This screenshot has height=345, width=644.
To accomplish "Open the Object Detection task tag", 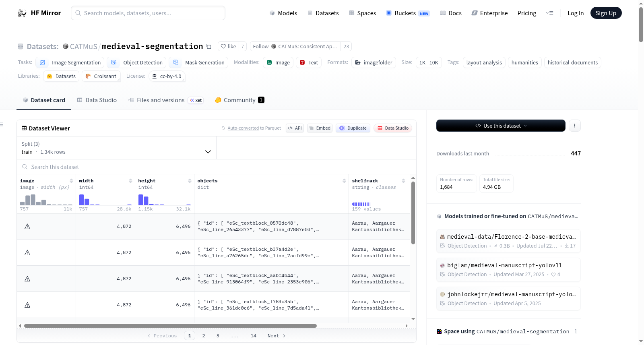I will (x=137, y=62).
